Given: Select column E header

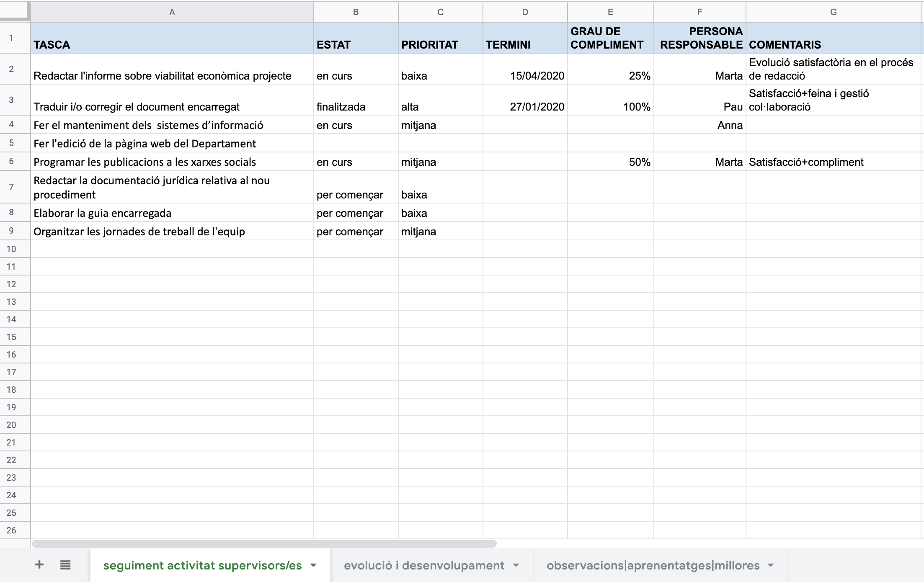Looking at the screenshot, I should pos(610,12).
